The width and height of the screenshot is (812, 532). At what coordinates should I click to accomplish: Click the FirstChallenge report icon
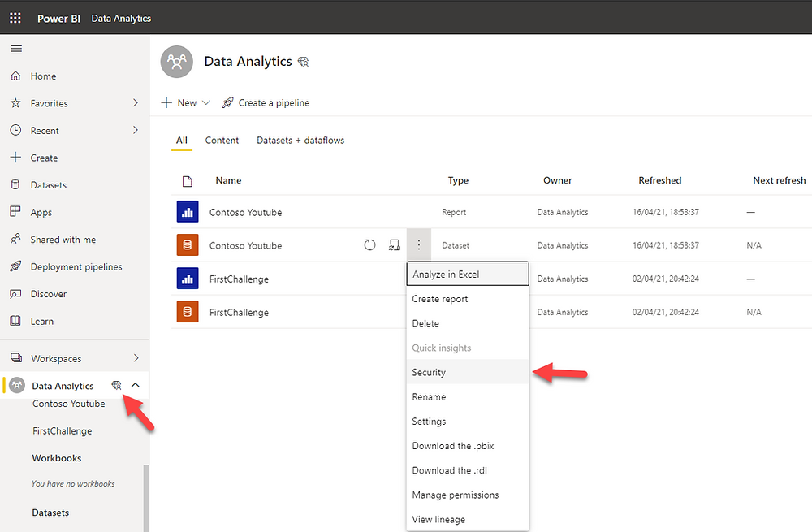(x=188, y=279)
